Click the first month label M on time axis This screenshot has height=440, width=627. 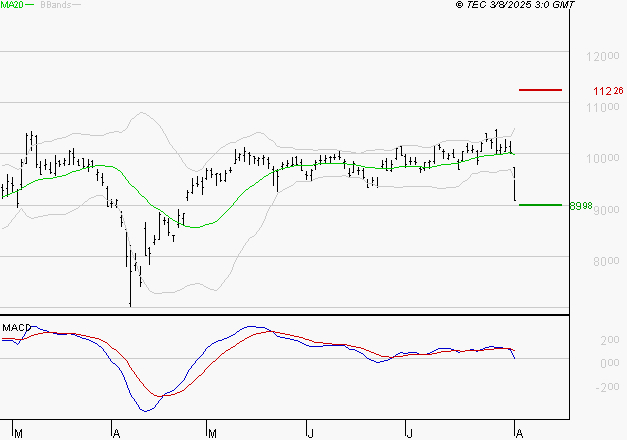coord(18,434)
